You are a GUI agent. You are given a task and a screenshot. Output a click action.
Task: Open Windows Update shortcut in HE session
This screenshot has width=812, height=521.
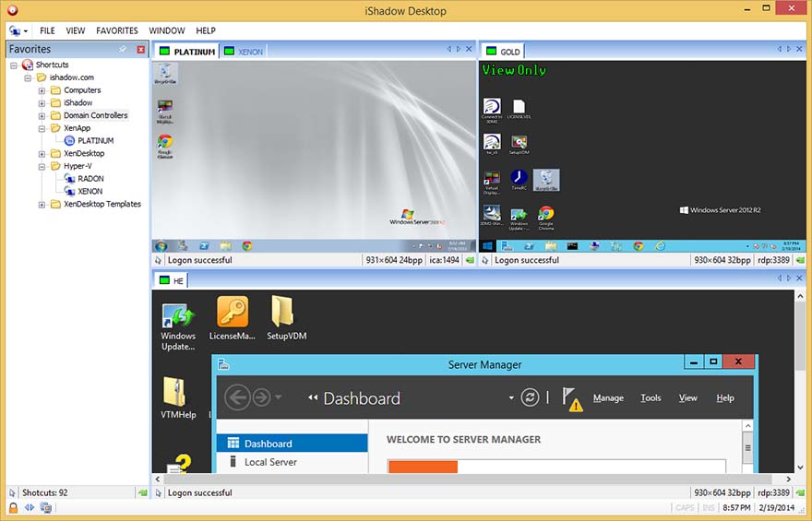177,326
